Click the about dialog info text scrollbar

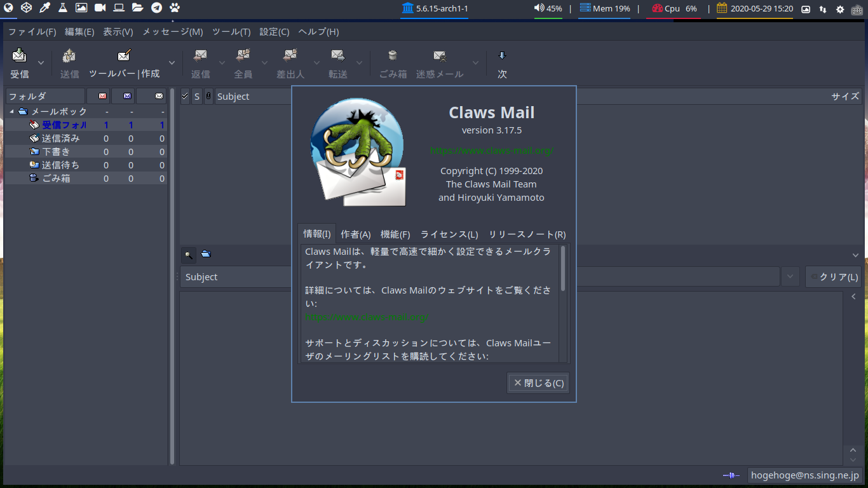coord(563,269)
